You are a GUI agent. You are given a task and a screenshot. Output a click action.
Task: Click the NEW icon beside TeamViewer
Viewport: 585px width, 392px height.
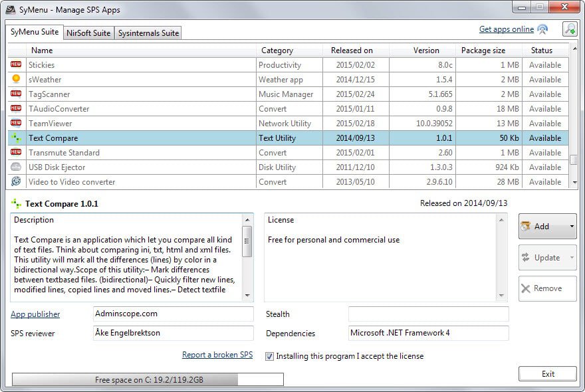click(x=16, y=123)
